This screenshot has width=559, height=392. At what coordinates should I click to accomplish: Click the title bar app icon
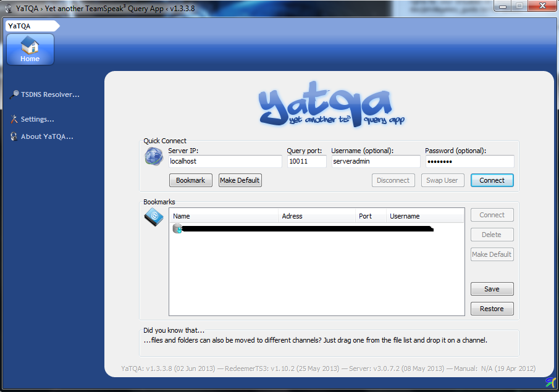[x=9, y=8]
